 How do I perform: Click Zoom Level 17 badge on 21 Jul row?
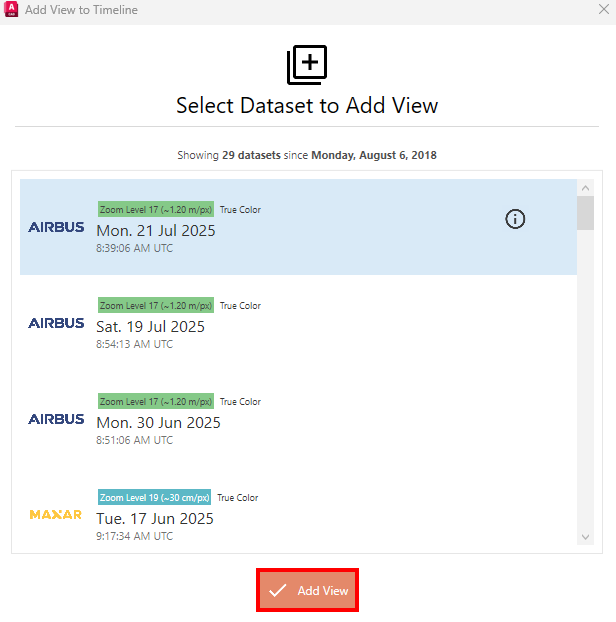click(156, 209)
